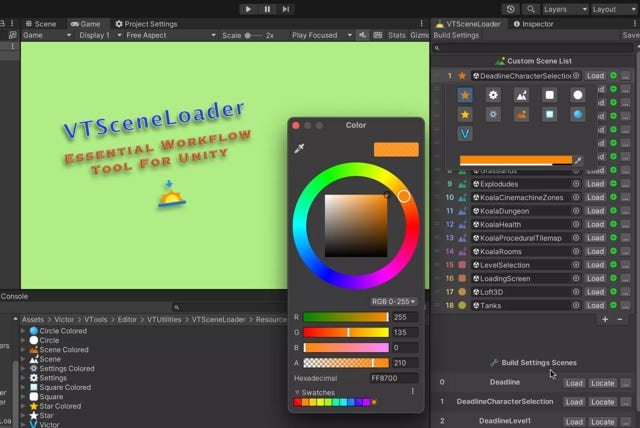640x428 pixels.
Task: Open the RGB 0-255 mode dropdown
Action: click(x=393, y=302)
